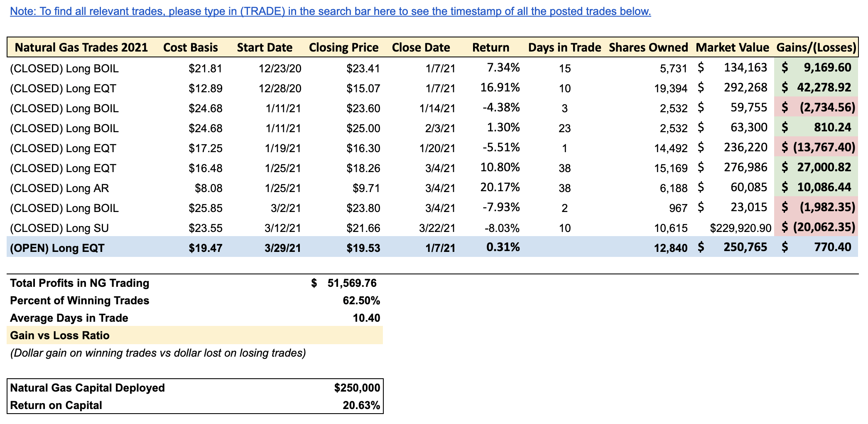Select the Cost Basis column header
Image resolution: width=868 pixels, height=424 pixels.
click(190, 47)
